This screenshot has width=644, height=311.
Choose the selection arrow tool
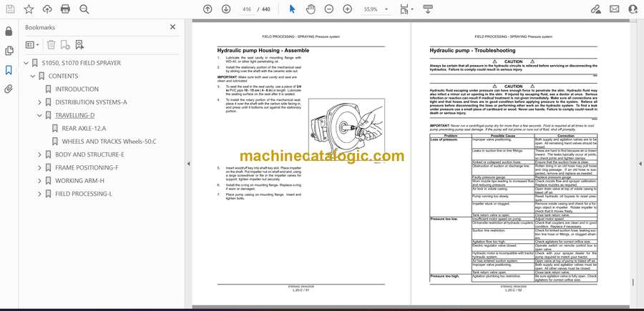click(292, 9)
